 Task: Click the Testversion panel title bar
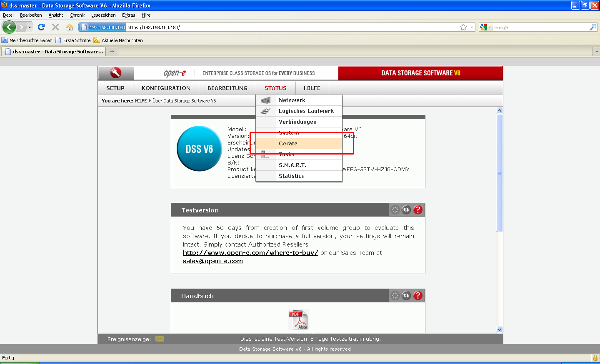298,210
